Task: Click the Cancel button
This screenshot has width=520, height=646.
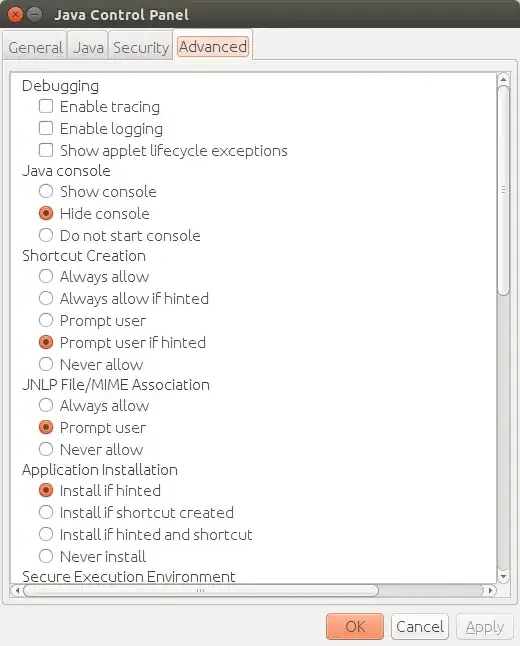Action: click(x=420, y=627)
